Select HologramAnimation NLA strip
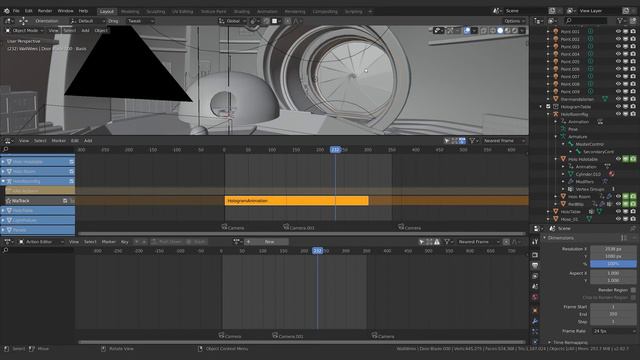The width and height of the screenshot is (640, 360). (x=296, y=200)
